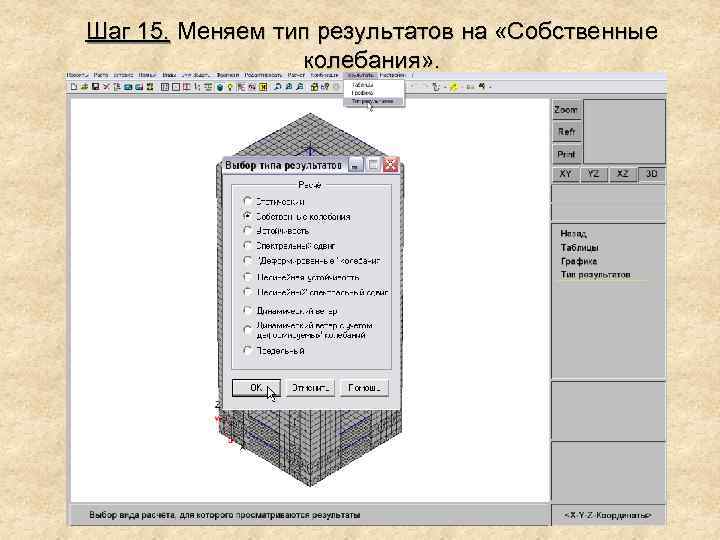Switch to the XY view tab

pyautogui.click(x=566, y=174)
